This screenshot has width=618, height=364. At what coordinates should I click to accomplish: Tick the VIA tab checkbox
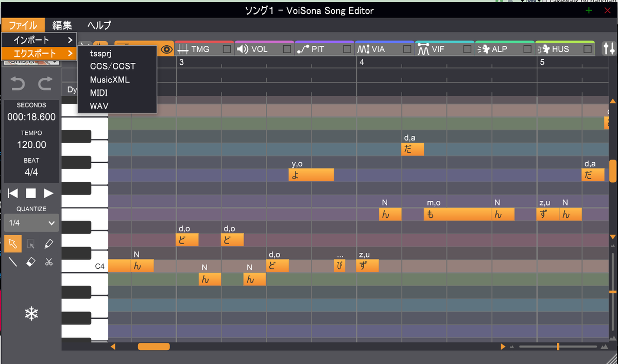(x=407, y=49)
